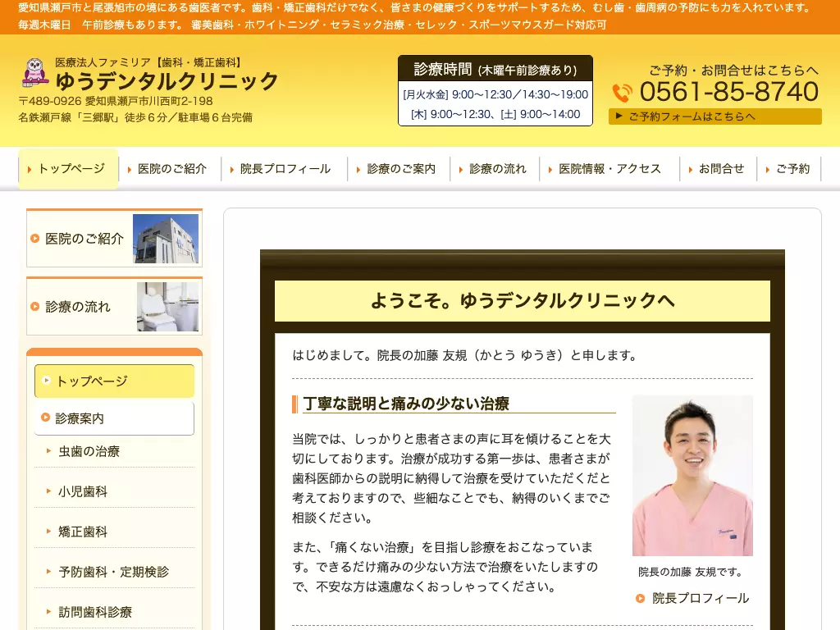Click the [月火水金] 9:00〜12:30／14:30〜19:00 hours line
Screen dimensions: 840x630
(495, 95)
